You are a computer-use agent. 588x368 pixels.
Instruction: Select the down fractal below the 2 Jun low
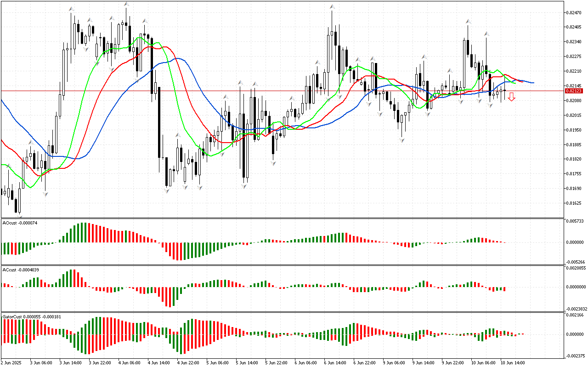click(x=19, y=214)
